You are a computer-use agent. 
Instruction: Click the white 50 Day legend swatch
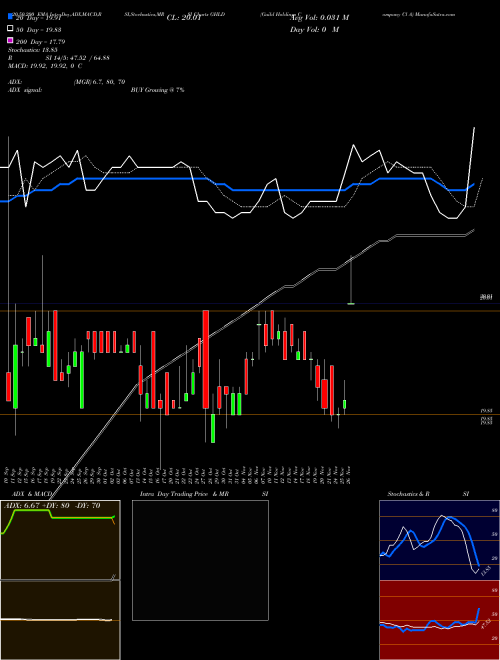point(10,29)
